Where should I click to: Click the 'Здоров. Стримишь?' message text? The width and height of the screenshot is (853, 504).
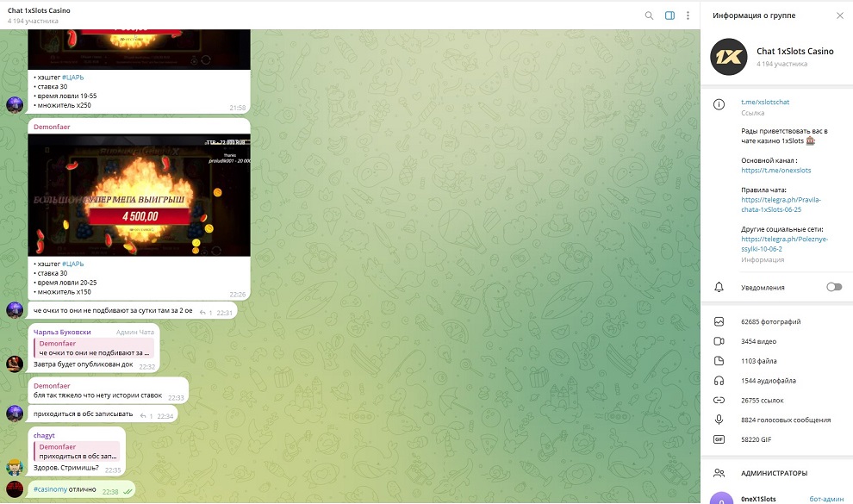coord(65,468)
